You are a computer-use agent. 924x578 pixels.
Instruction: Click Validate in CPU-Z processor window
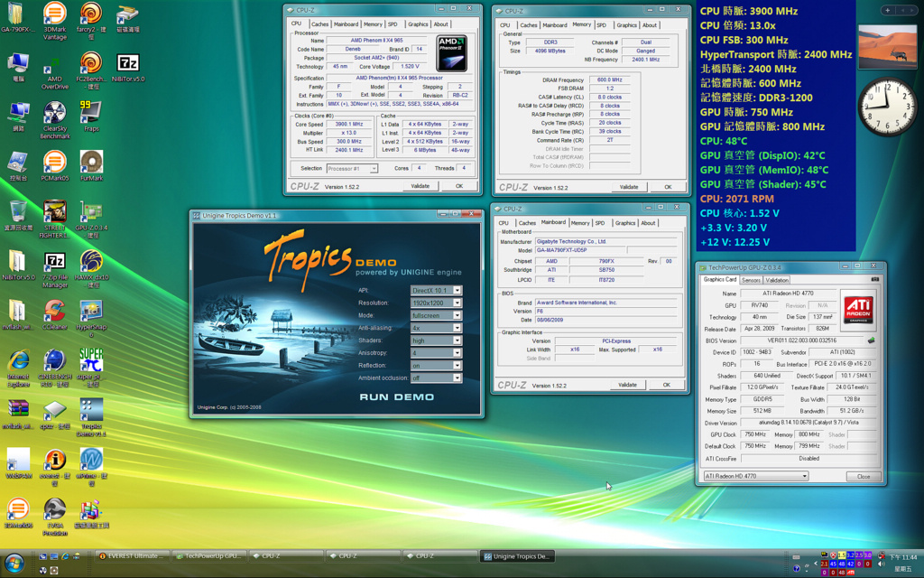click(420, 186)
